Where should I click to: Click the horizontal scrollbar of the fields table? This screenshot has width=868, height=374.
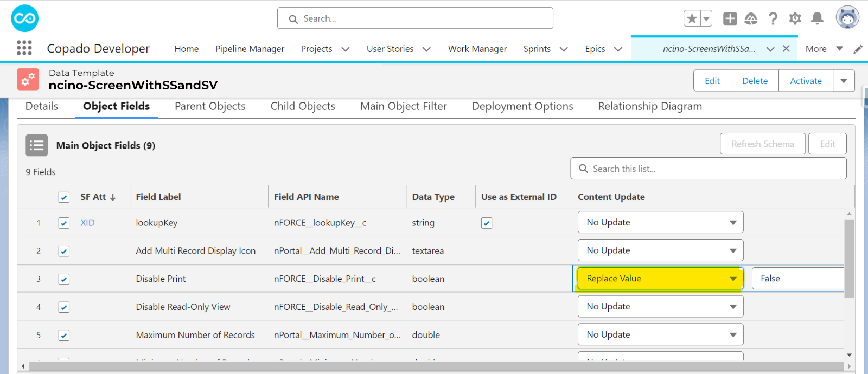pyautogui.click(x=437, y=366)
